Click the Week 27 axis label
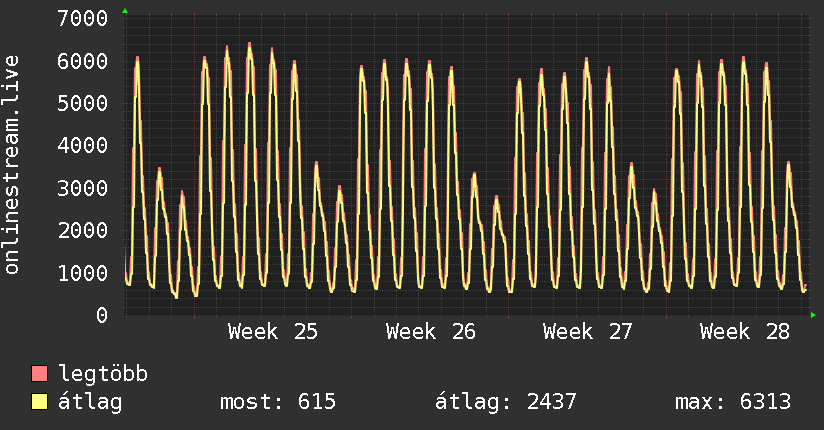Screen dimensions: 824x430 pyautogui.click(x=588, y=332)
